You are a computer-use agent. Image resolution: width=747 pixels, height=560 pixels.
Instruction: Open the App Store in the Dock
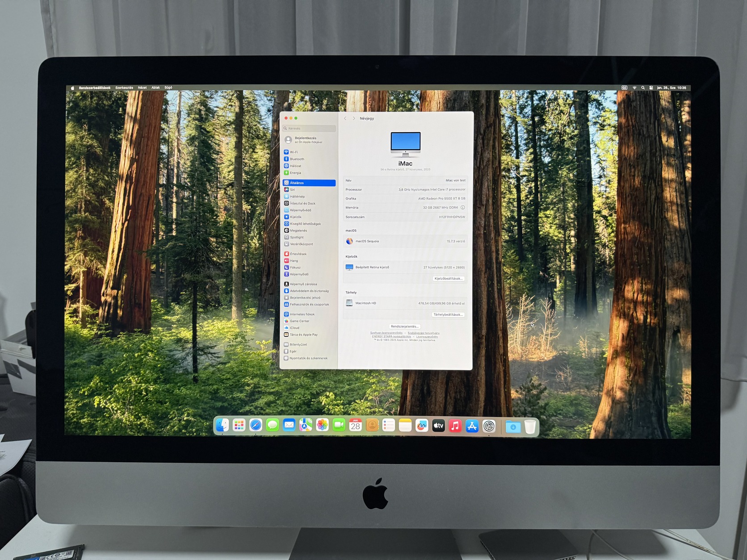point(472,426)
